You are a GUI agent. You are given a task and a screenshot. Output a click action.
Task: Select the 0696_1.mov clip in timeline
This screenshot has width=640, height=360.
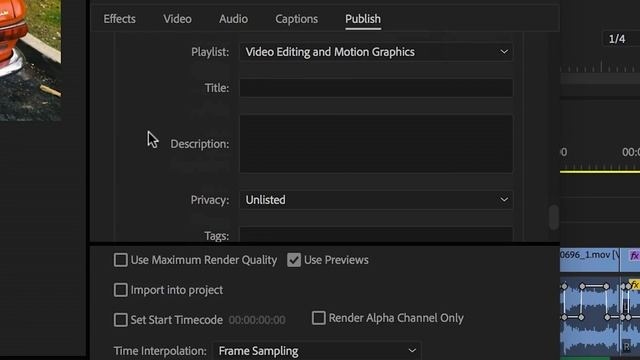pyautogui.click(x=589, y=260)
